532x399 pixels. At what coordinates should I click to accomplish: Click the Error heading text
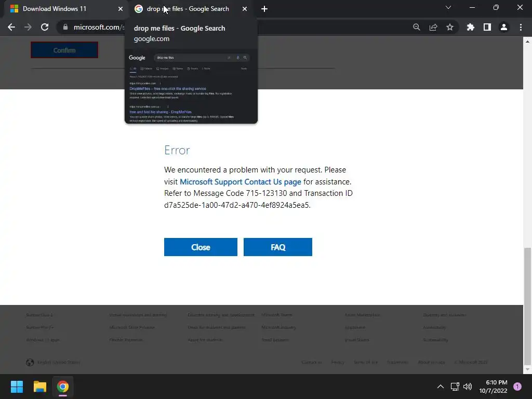pos(177,150)
